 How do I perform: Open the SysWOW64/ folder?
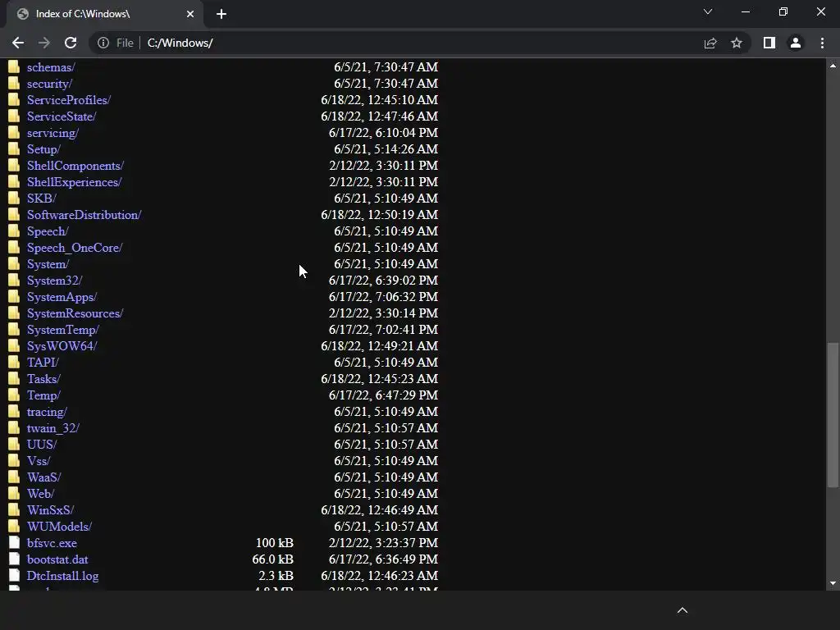(x=62, y=346)
